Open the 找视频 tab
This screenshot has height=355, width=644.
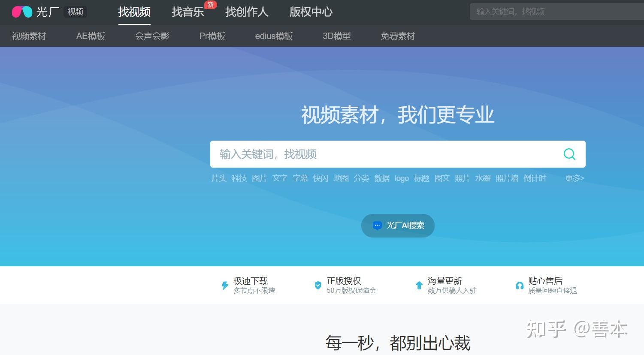tap(134, 12)
